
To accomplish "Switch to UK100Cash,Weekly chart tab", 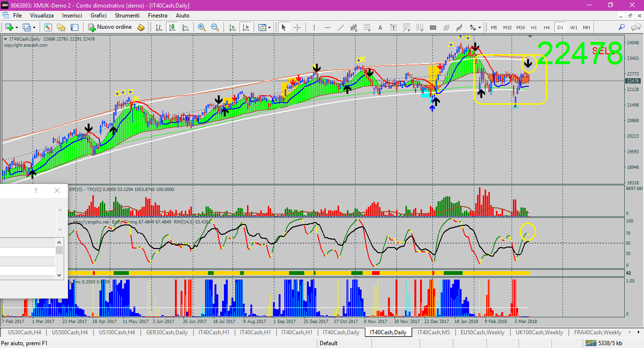I will 539,332.
